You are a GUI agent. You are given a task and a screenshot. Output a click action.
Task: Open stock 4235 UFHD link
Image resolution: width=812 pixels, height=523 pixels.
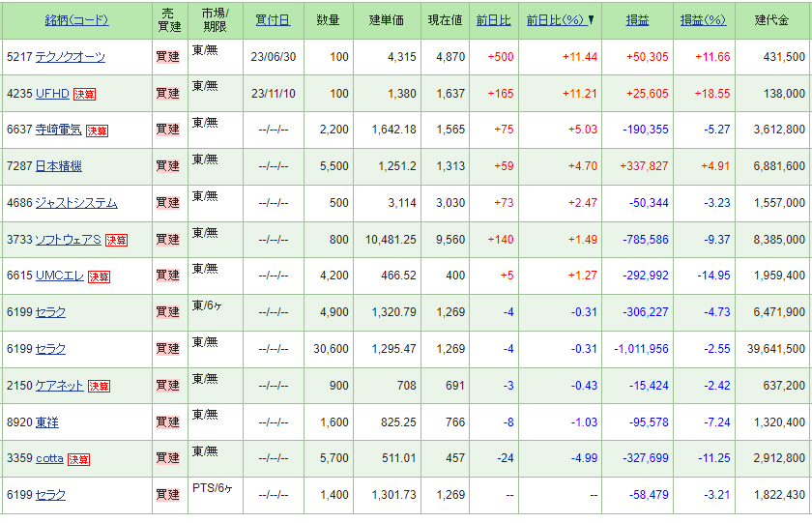click(x=52, y=94)
